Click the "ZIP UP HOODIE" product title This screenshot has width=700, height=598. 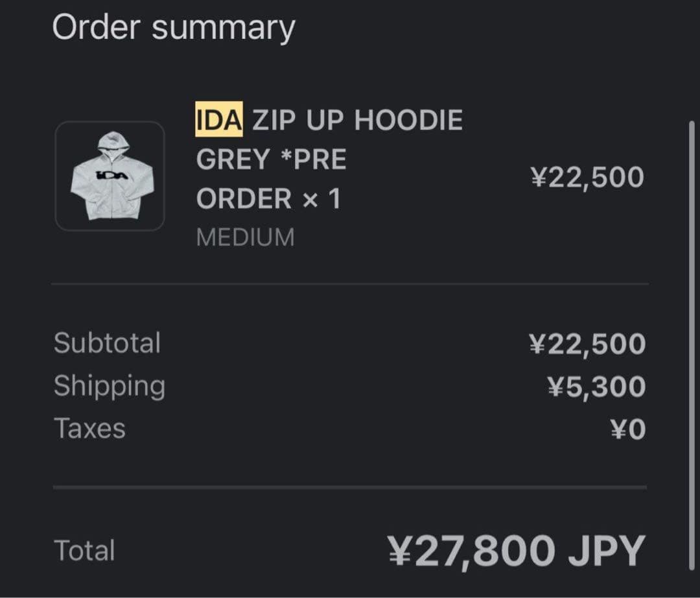(x=357, y=120)
